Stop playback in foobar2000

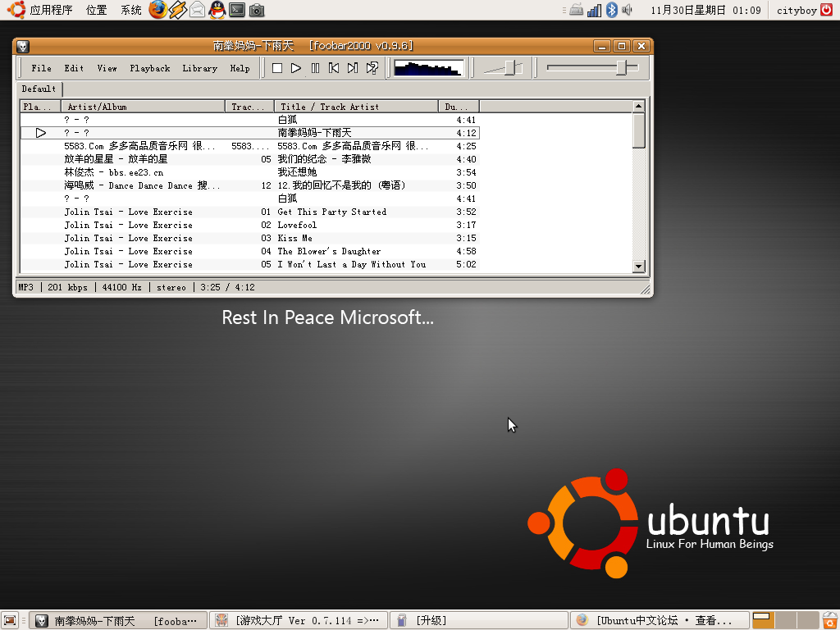(x=277, y=68)
